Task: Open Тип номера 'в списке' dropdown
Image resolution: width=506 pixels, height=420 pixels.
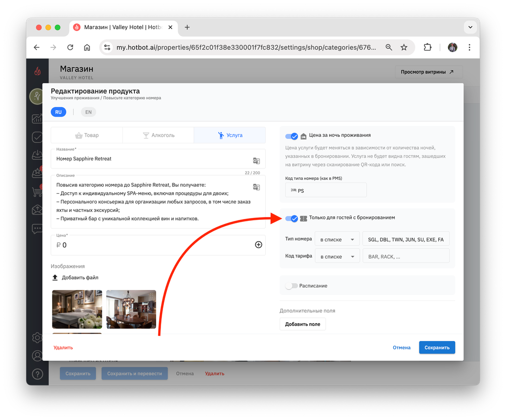Action: [337, 239]
